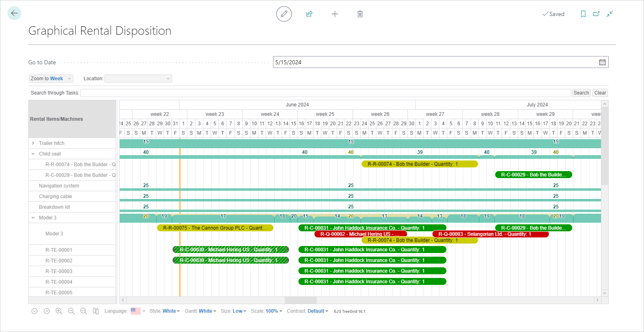Image resolution: width=644 pixels, height=332 pixels.
Task: Go back using the arrow button
Action: click(14, 14)
